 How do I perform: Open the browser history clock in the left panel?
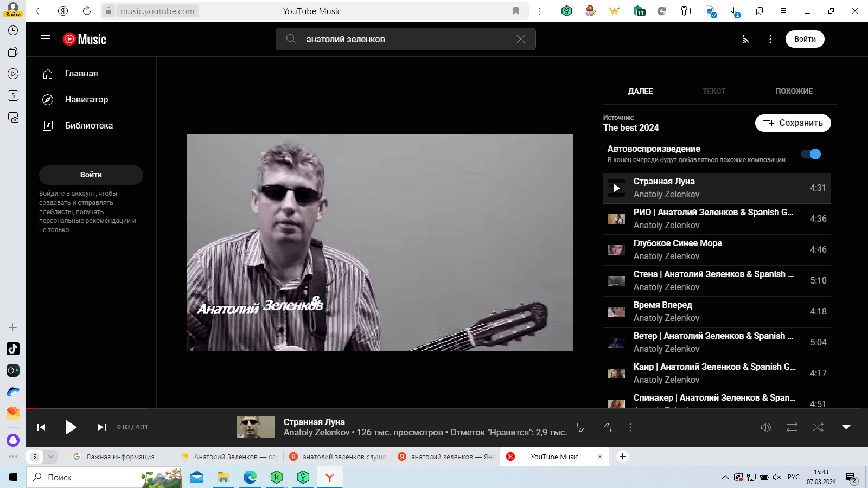tap(13, 30)
